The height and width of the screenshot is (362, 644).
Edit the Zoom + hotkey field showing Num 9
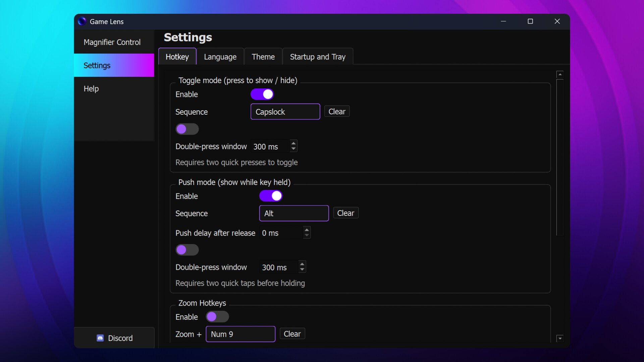coord(240,334)
